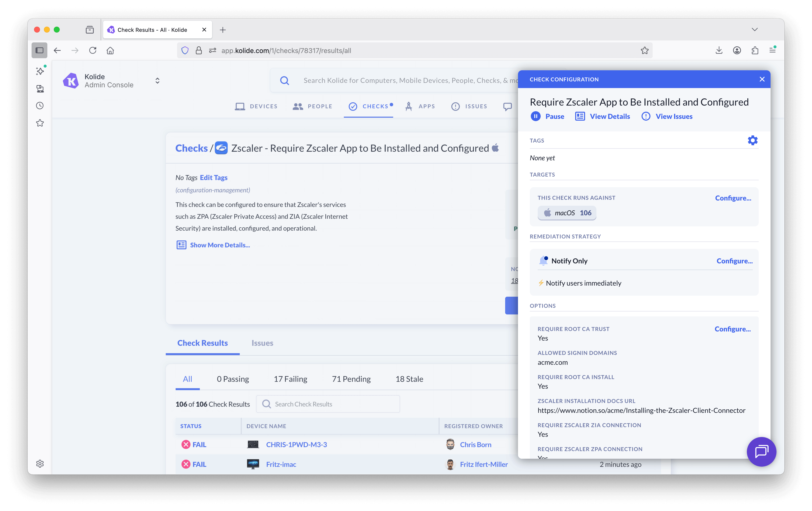This screenshot has height=511, width=812.
Task: Open Show More Details expander
Action: (x=220, y=245)
